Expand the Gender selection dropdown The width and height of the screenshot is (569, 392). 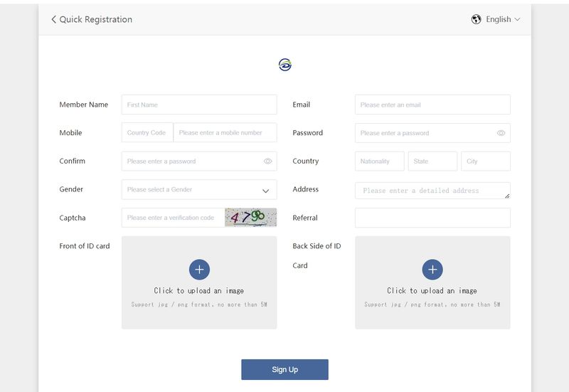pos(199,189)
